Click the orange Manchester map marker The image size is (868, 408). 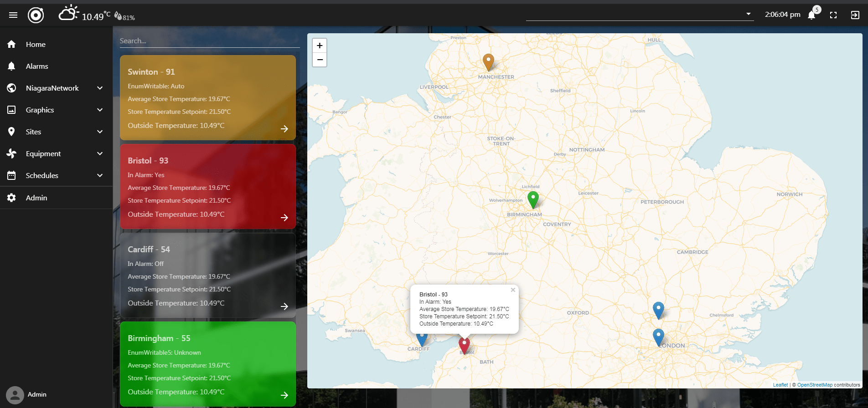488,61
